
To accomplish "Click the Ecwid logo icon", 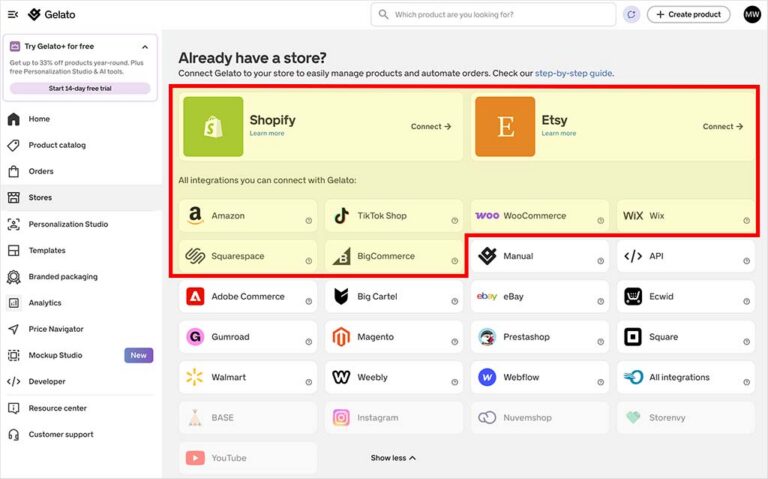I will pos(633,296).
